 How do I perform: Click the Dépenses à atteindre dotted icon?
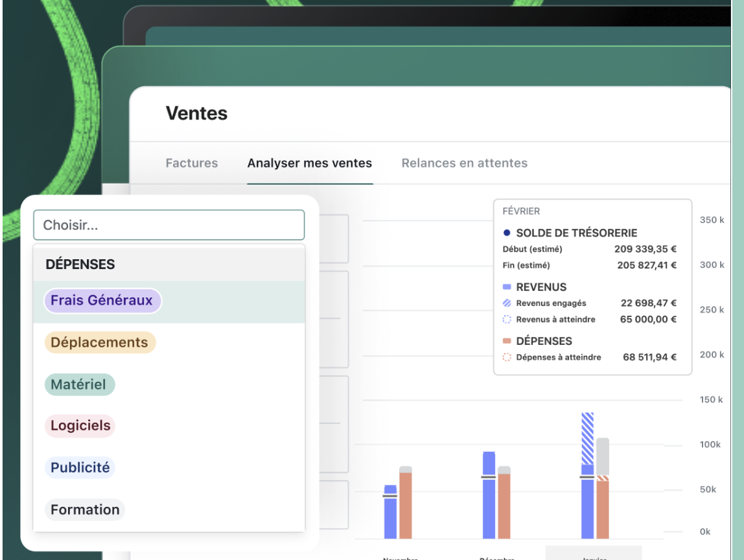tap(507, 357)
